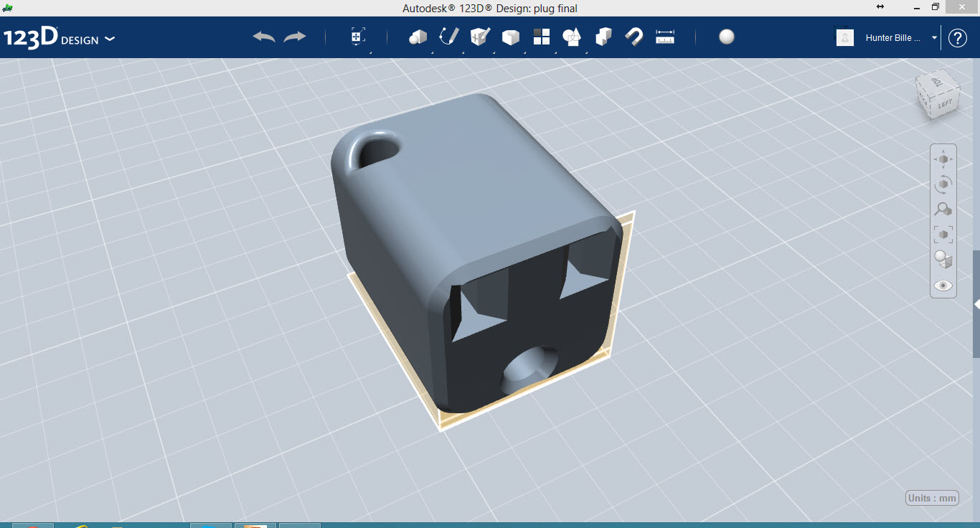Click the Fit to view icon
Image resolution: width=980 pixels, height=528 pixels.
point(943,235)
